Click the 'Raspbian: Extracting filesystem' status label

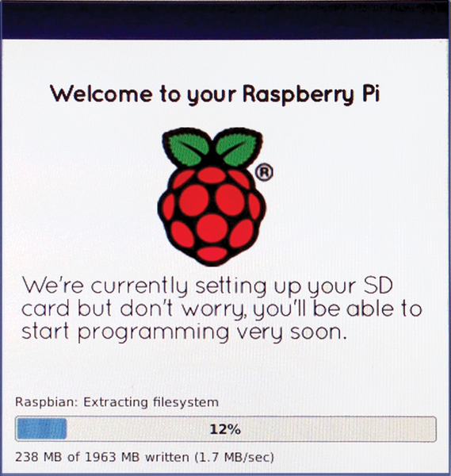(x=117, y=402)
